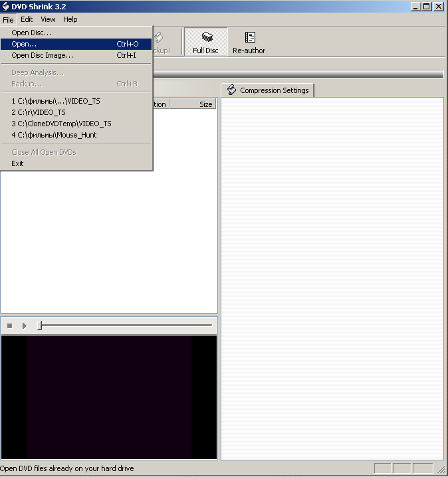This screenshot has height=477, width=448.
Task: Open recent file 2 C:\r\VIDEO_TS
Action: tap(76, 112)
